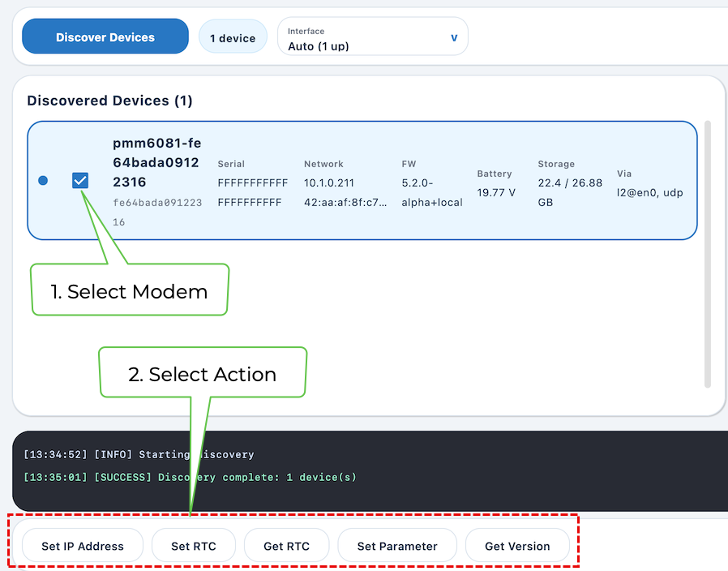Click the Get Version button
Image resolution: width=728 pixels, height=571 pixels.
pos(517,546)
